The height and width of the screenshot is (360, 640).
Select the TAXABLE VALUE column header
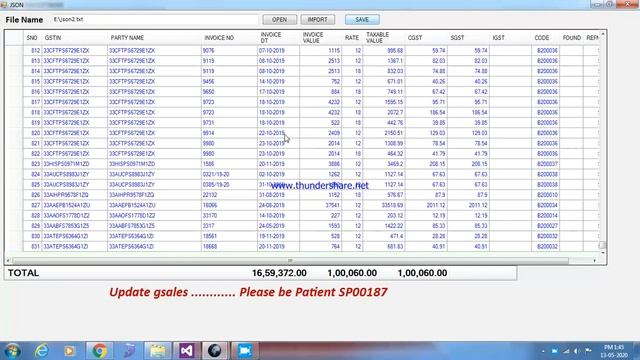click(384, 38)
